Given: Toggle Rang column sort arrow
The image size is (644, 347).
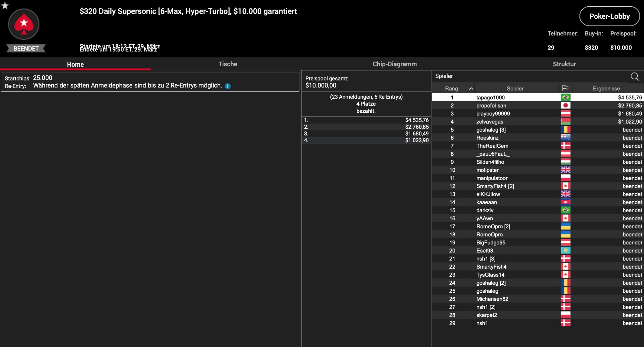Looking at the screenshot, I should 471,89.
